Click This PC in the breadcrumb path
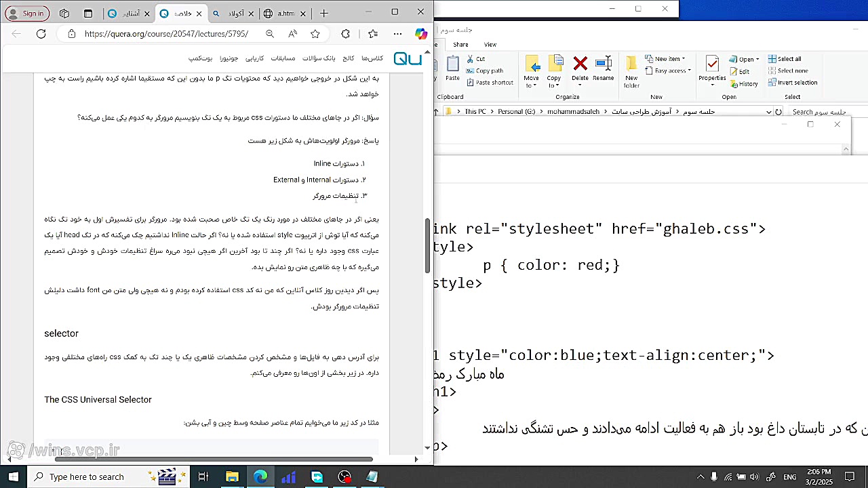868x488 pixels. [x=475, y=112]
